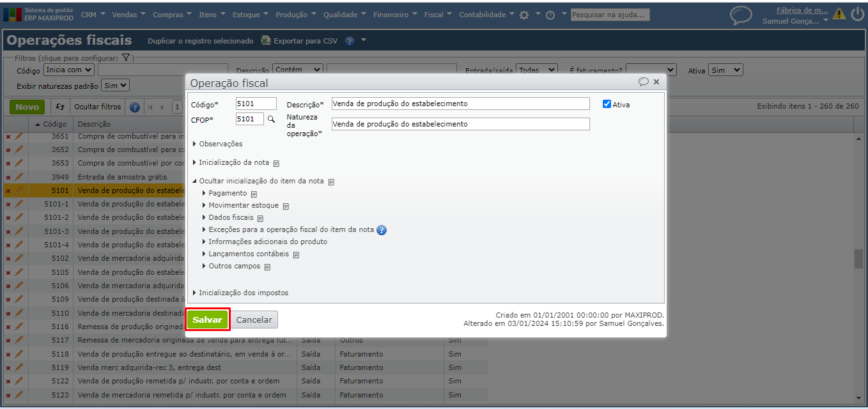Open Entrada/saída 'Todas' dropdown
This screenshot has height=409, width=868.
point(537,70)
